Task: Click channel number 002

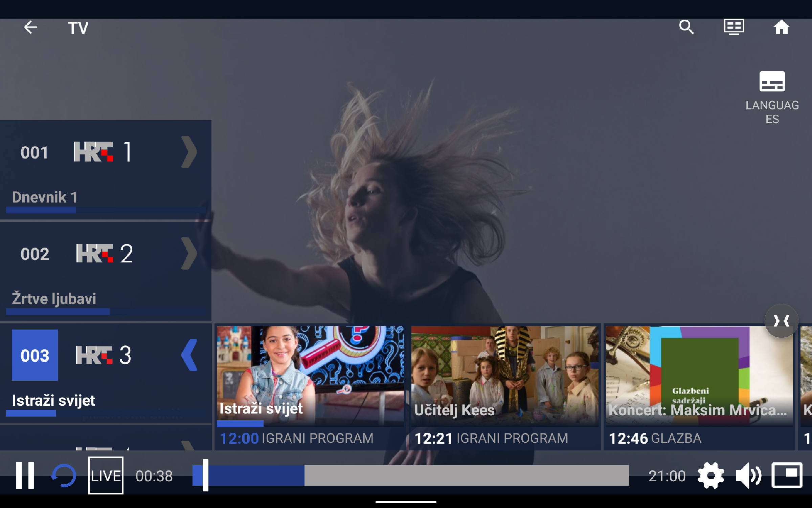Action: click(35, 254)
